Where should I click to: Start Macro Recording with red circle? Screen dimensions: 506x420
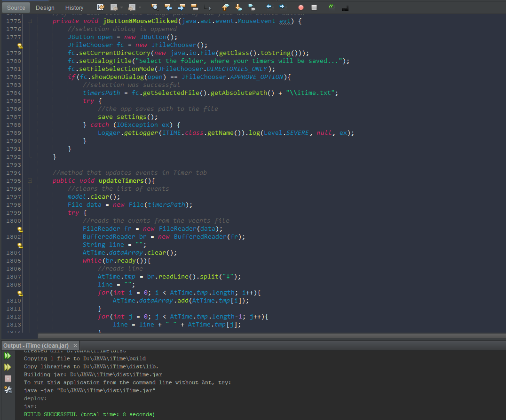[x=301, y=8]
